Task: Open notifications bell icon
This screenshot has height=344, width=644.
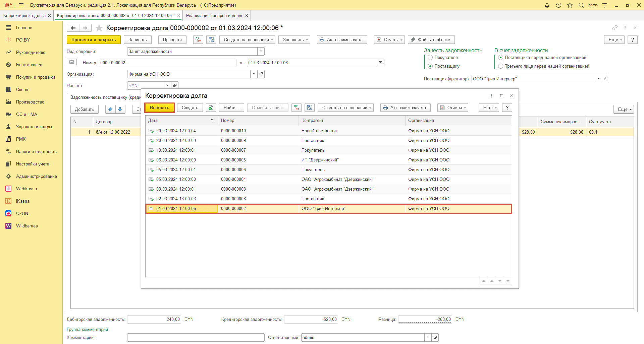Action: pos(547,5)
